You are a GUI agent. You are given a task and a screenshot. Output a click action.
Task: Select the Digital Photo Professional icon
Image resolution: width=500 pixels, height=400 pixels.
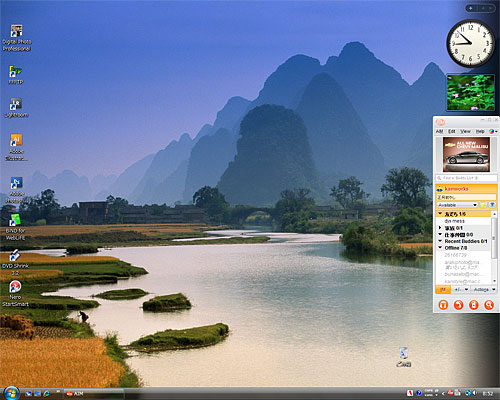(x=17, y=38)
